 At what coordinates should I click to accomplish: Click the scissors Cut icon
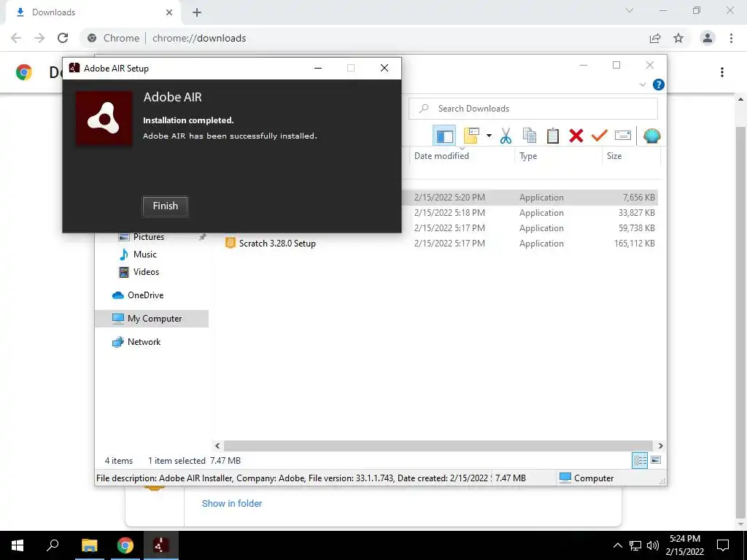point(506,136)
